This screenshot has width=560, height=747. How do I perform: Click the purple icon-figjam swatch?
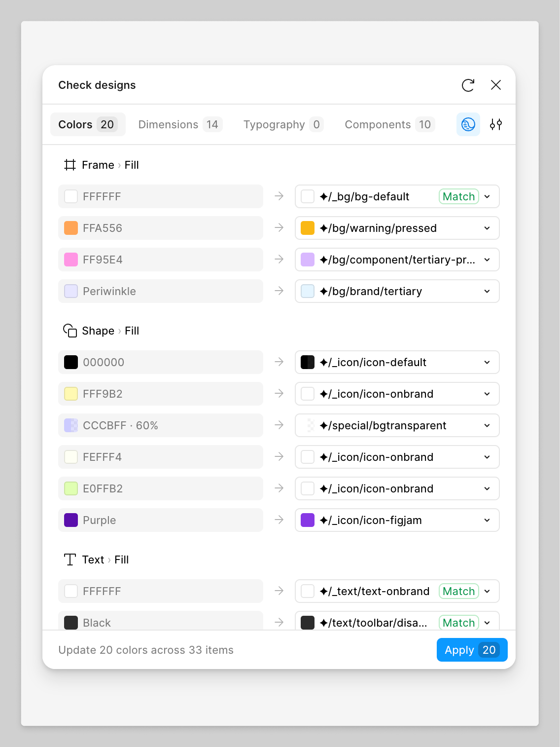308,520
